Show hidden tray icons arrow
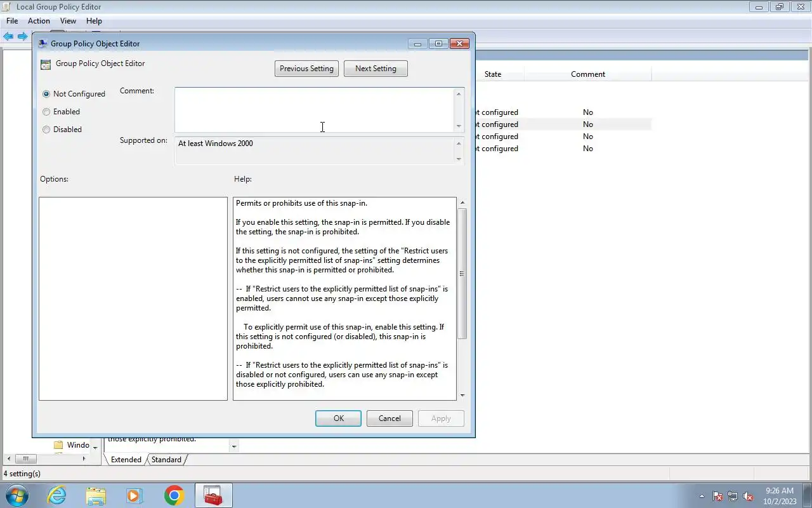 pos(702,497)
